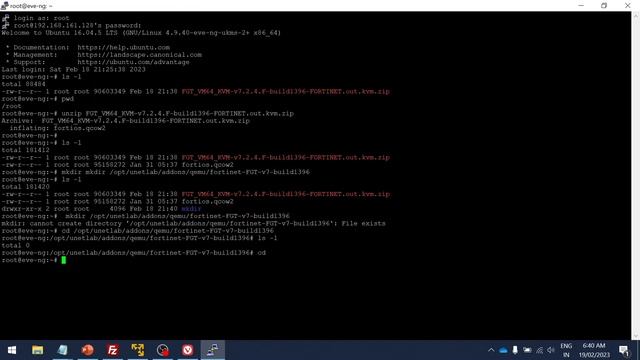The height and width of the screenshot is (360, 640).
Task: Click the green cursor at the prompt
Action: coord(64,260)
